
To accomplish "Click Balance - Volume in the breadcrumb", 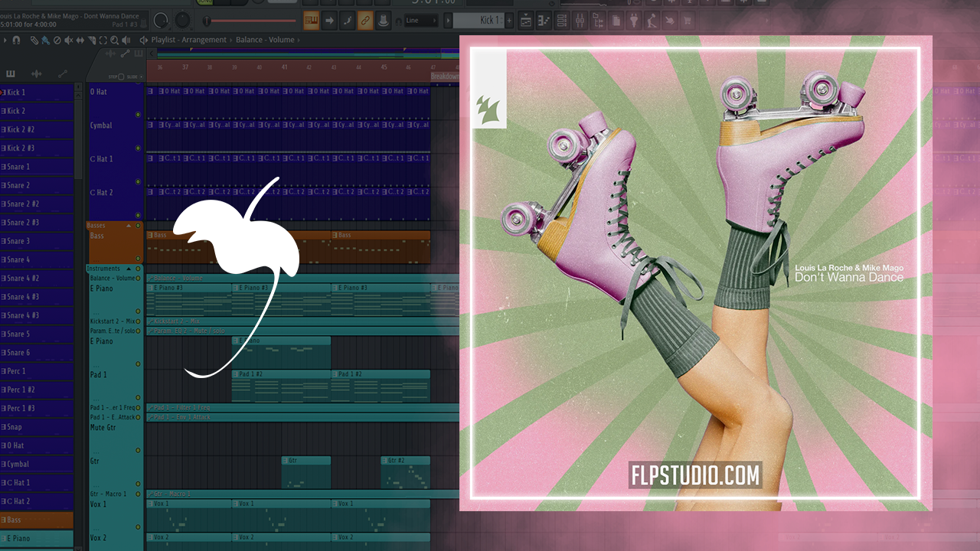I will pyautogui.click(x=265, y=40).
